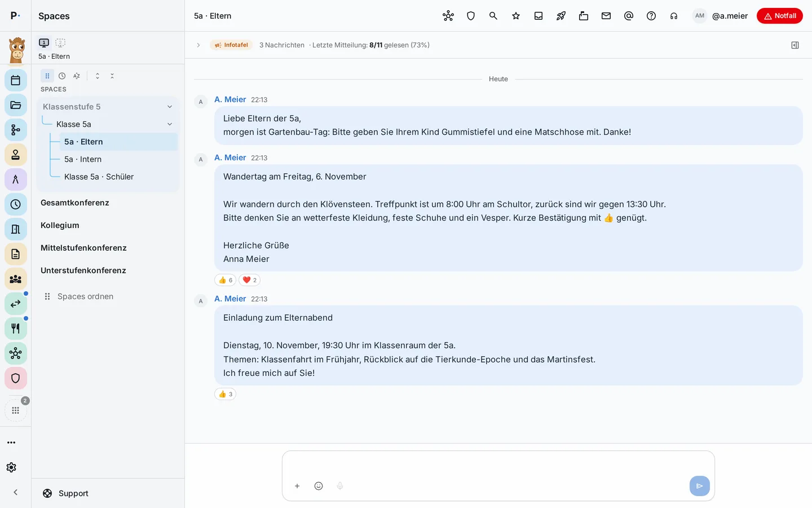Collapse all spaces in the tree

(x=112, y=76)
